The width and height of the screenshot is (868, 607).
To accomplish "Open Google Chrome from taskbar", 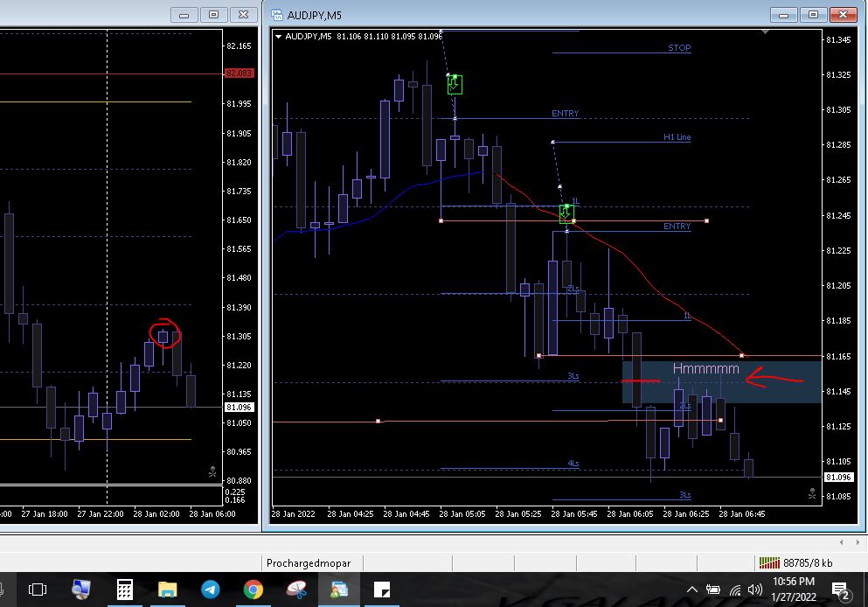I will tap(253, 590).
